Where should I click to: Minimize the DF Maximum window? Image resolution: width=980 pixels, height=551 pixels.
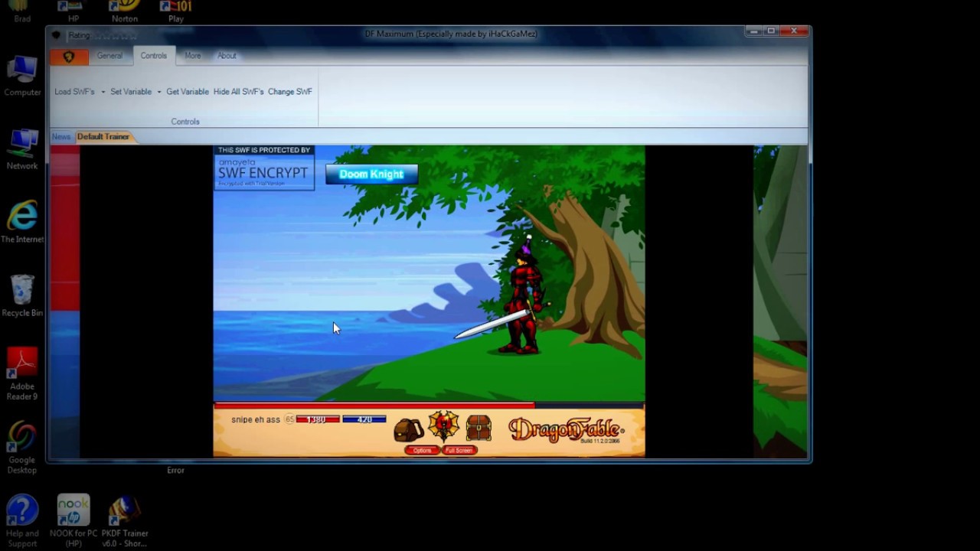(753, 31)
